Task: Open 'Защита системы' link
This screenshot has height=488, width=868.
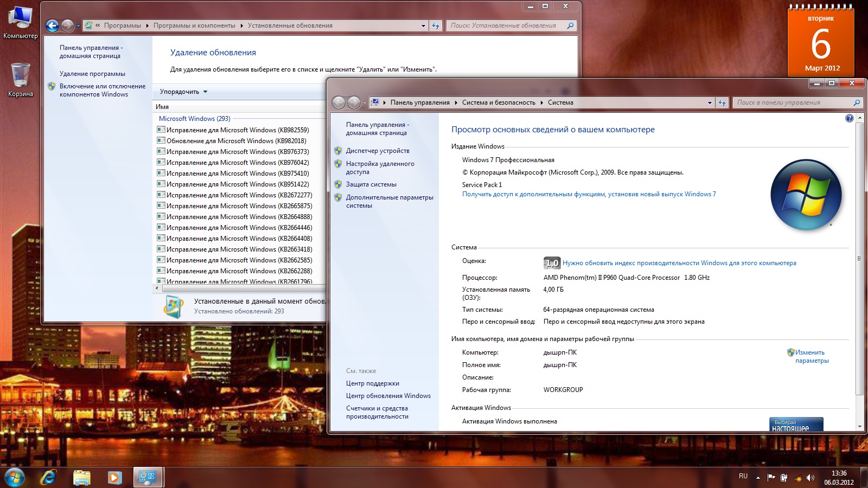Action: pos(371,184)
